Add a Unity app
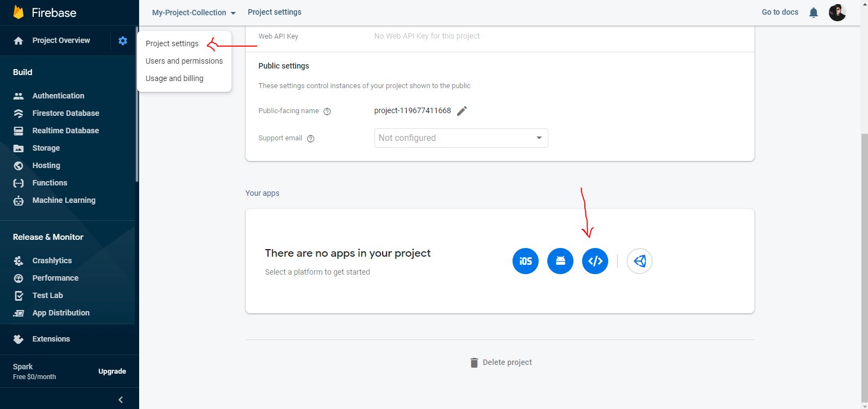868x409 pixels. pyautogui.click(x=640, y=261)
